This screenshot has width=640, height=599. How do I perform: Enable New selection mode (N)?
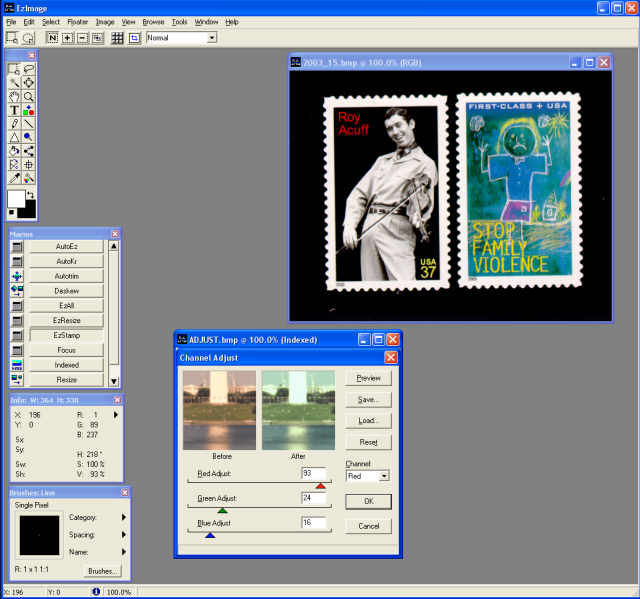point(53,38)
